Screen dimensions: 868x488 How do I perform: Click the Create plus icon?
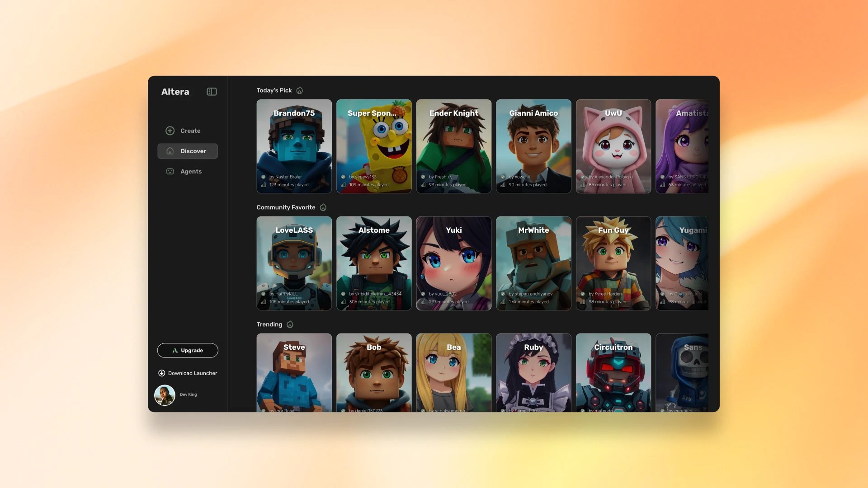(170, 131)
